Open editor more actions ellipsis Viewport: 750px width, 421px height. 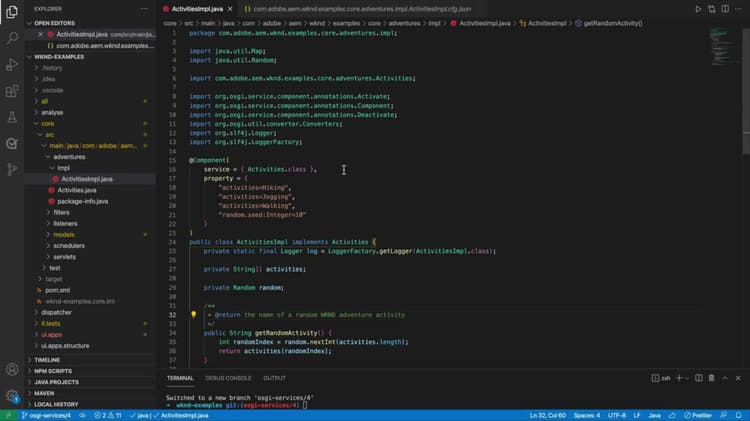coord(739,9)
